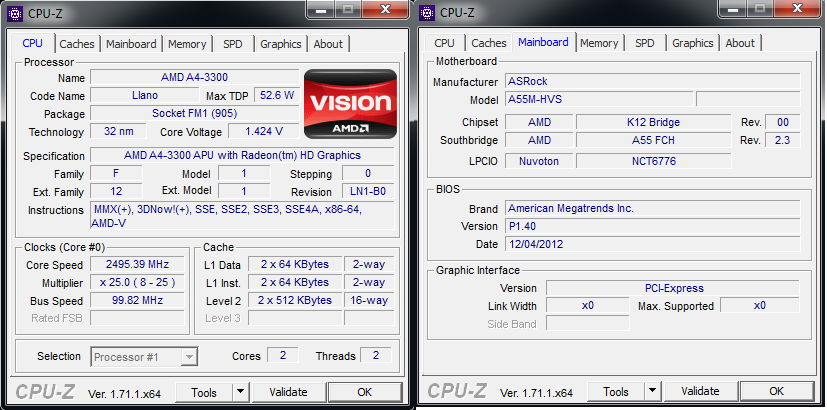Click OK button in left window

click(x=364, y=392)
